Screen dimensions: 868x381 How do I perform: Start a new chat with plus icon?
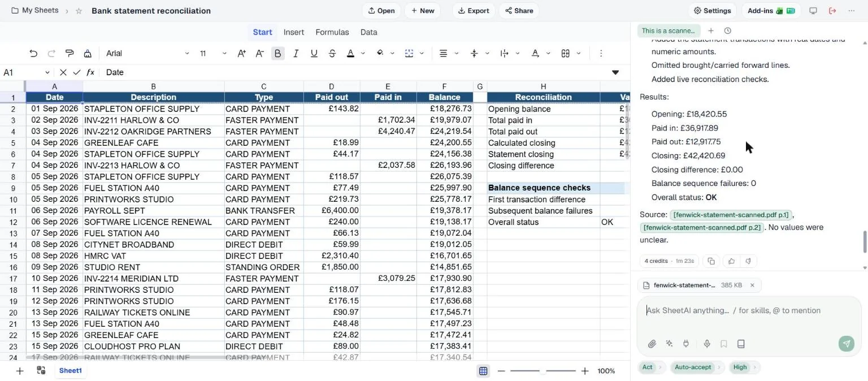[x=711, y=31]
